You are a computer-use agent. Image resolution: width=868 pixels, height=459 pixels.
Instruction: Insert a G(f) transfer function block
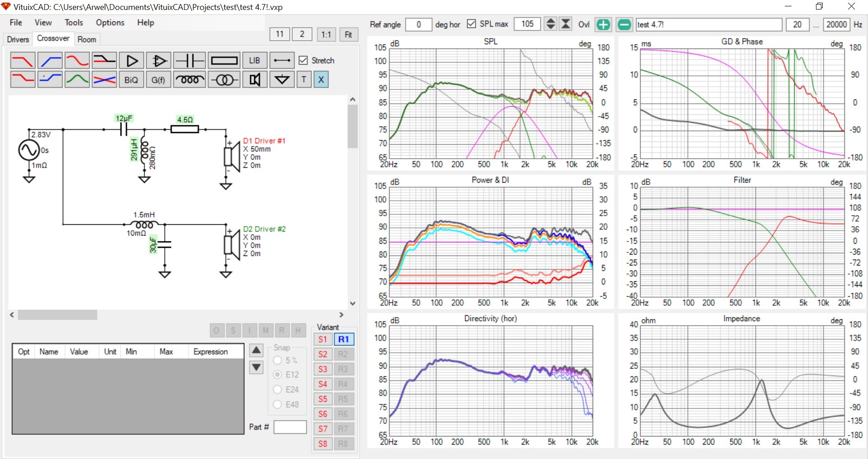pyautogui.click(x=159, y=80)
